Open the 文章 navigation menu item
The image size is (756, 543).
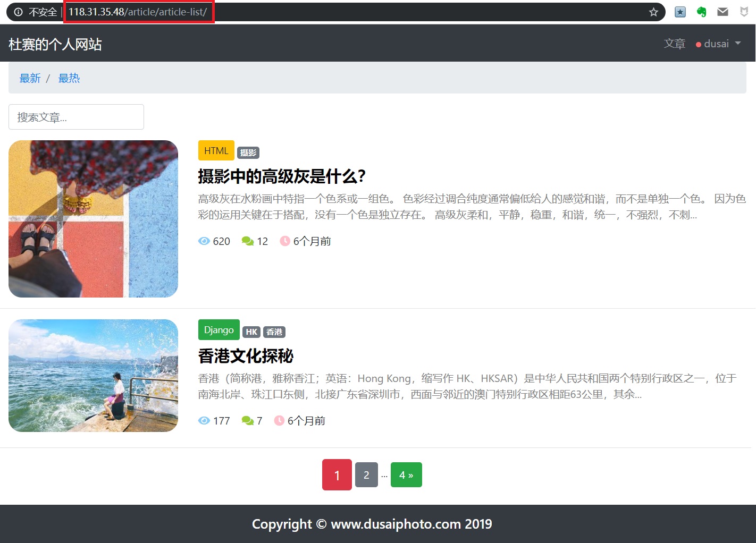pos(674,44)
